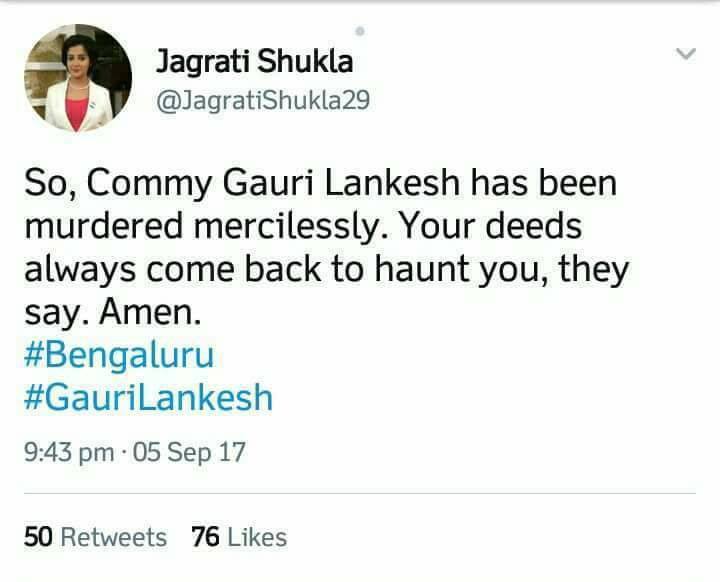Click the word "Amen." in tweet
720x582 pixels.
[150, 312]
